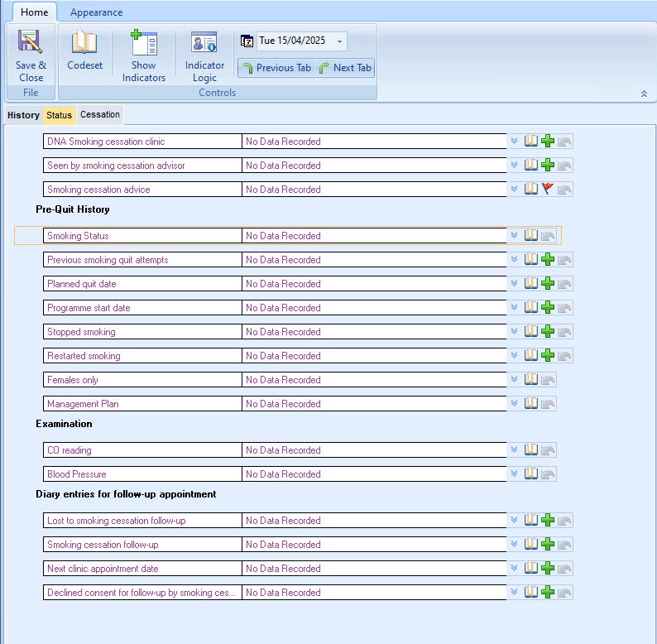Open codeset book for Females only

click(531, 379)
